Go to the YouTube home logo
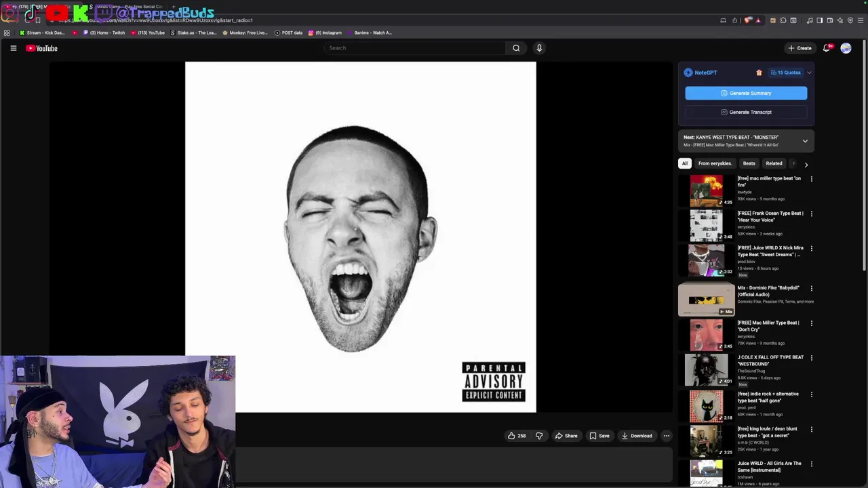This screenshot has height=488, width=868. click(x=41, y=48)
